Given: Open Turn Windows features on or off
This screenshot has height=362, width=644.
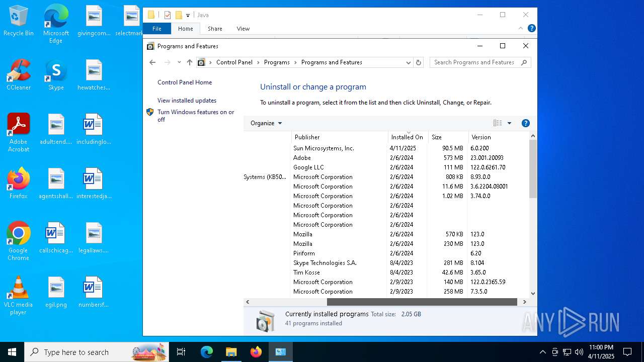Looking at the screenshot, I should [x=196, y=116].
